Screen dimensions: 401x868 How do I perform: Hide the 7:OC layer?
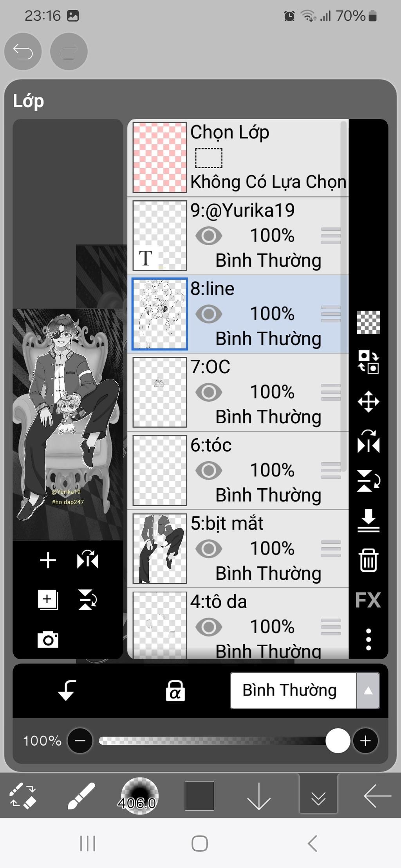coord(209,392)
